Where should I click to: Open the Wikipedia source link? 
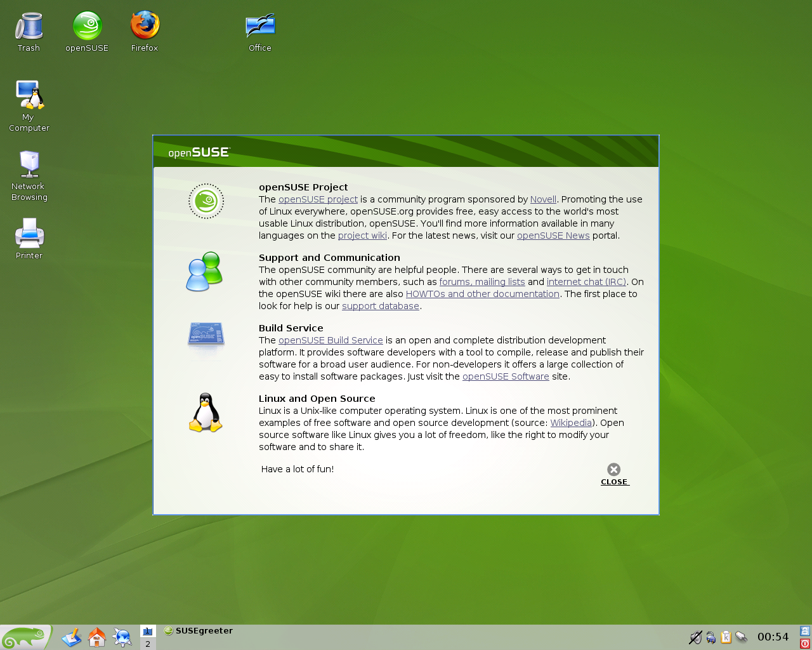[x=571, y=423]
